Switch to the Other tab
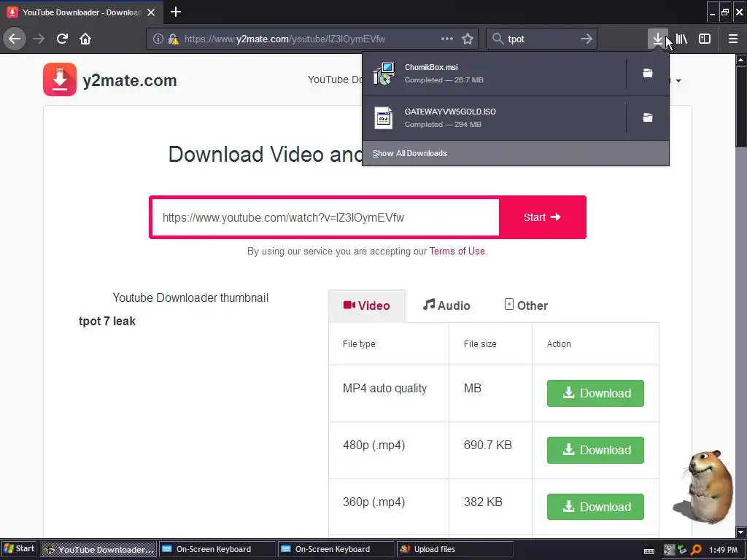 click(x=526, y=306)
